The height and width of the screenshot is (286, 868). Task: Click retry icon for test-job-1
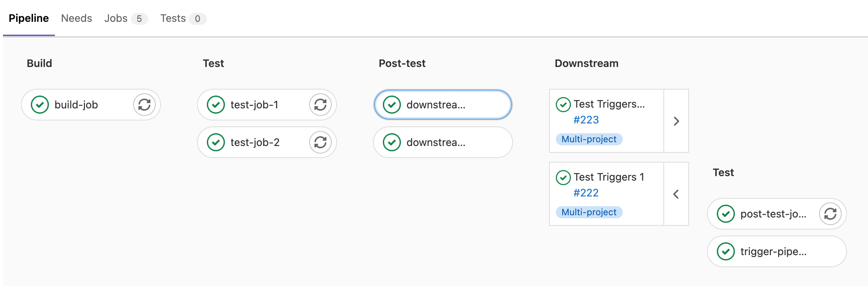tap(320, 105)
